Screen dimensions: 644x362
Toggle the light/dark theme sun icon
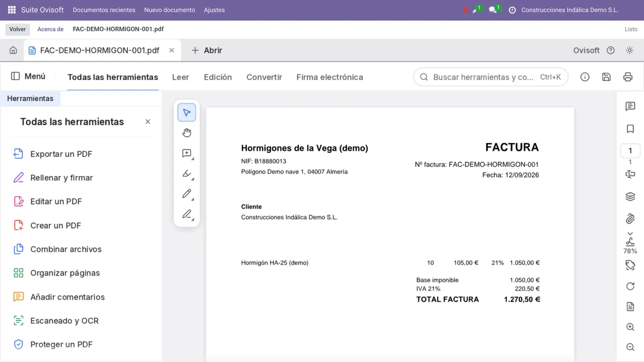coord(629,50)
